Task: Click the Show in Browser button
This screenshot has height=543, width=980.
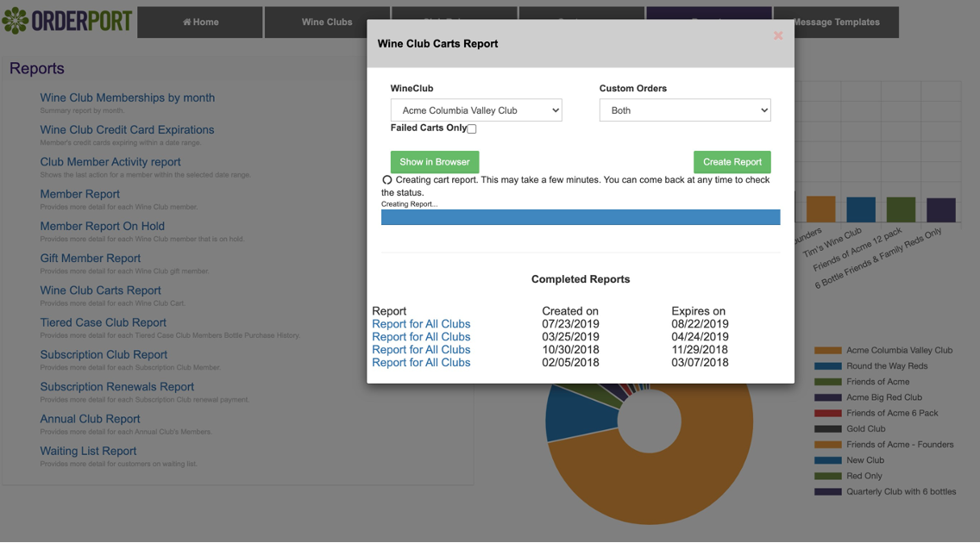Action: [x=435, y=162]
